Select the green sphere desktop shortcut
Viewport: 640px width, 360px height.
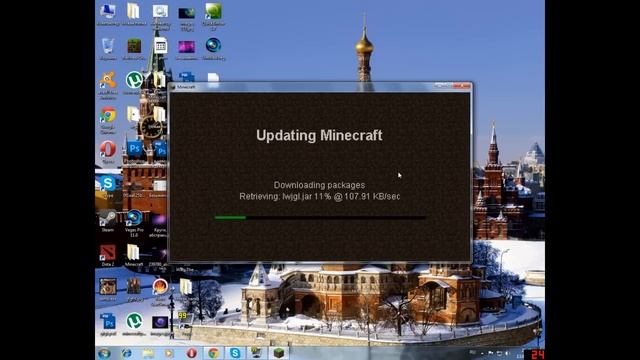coord(213,11)
